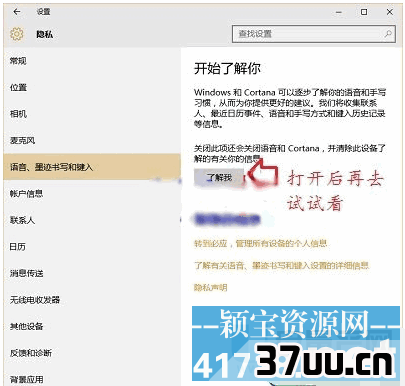405x386 pixels.
Task: Maximize the settings window
Action: [x=364, y=12]
